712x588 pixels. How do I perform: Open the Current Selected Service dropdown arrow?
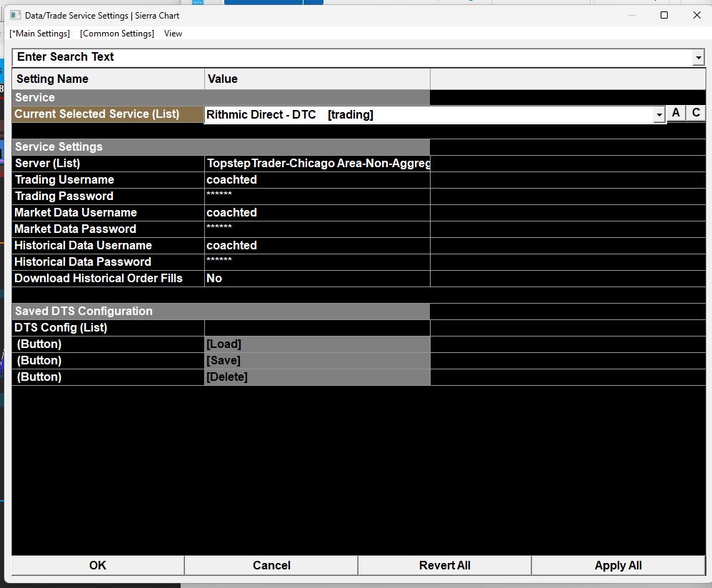pos(659,115)
